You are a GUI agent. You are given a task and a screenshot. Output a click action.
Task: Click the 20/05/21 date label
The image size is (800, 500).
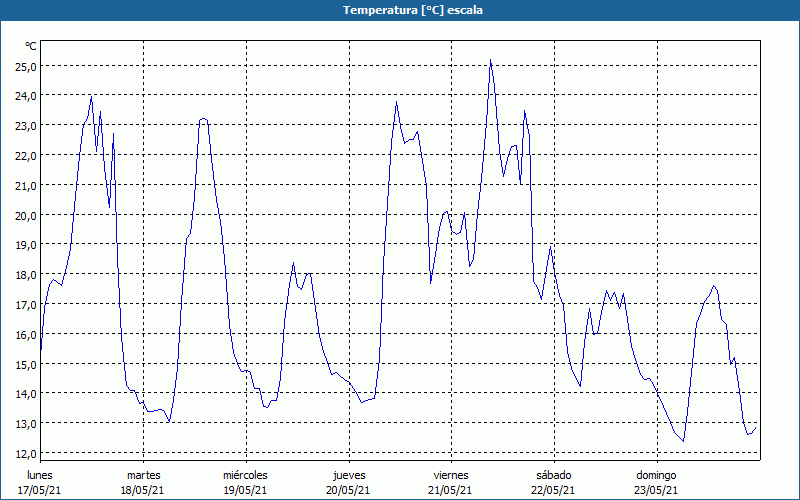click(348, 490)
